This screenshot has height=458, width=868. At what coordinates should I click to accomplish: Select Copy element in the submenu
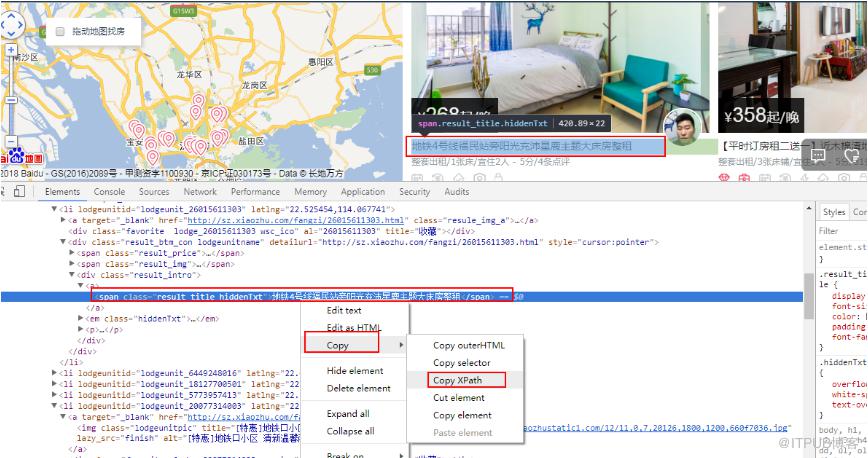pos(465,415)
